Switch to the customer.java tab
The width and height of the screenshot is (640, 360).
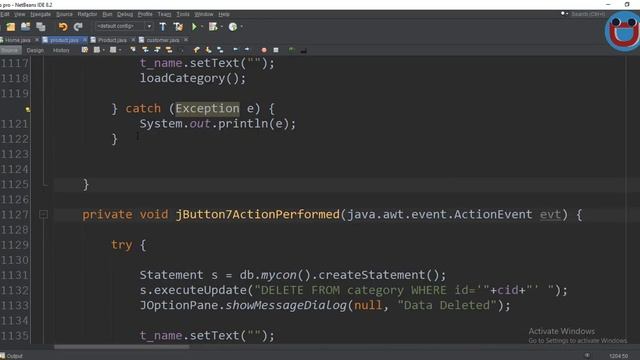tap(162, 40)
